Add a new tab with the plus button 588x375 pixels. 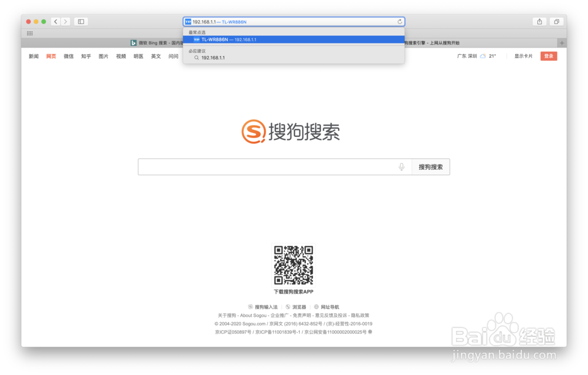point(562,43)
